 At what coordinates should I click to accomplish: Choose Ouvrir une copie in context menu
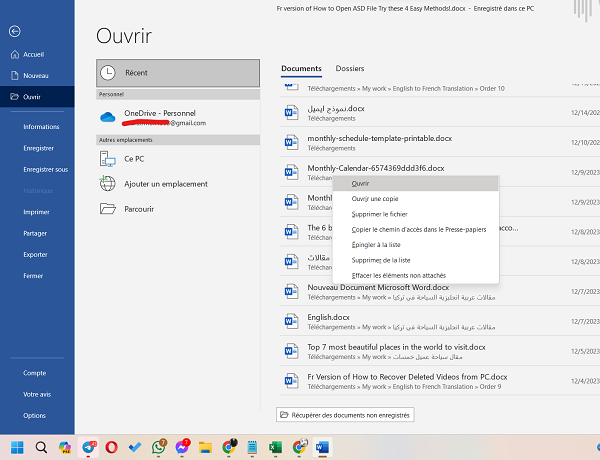(416, 199)
